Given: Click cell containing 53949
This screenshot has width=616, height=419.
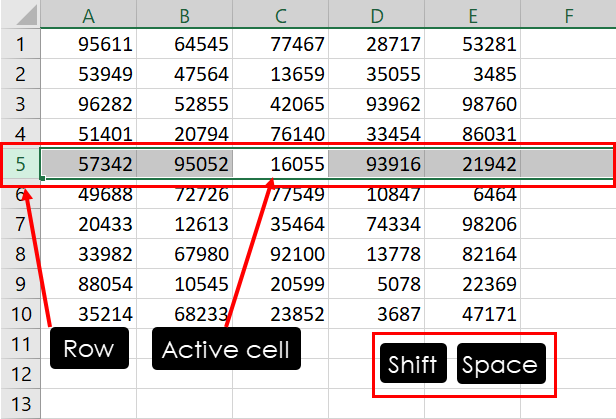Looking at the screenshot, I should pos(88,73).
